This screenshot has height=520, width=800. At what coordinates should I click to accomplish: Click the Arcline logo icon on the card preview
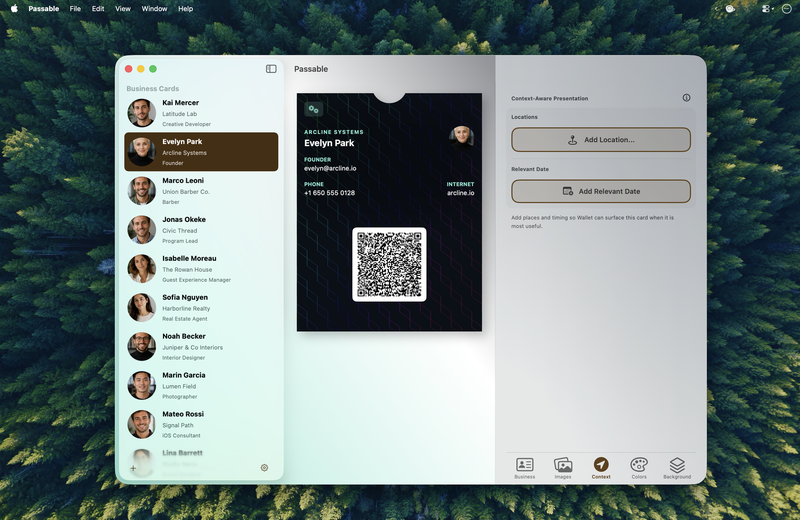point(314,109)
